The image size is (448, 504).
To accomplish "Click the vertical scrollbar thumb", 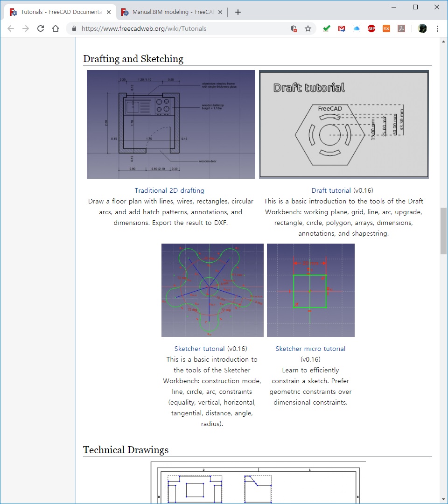I will tap(443, 231).
